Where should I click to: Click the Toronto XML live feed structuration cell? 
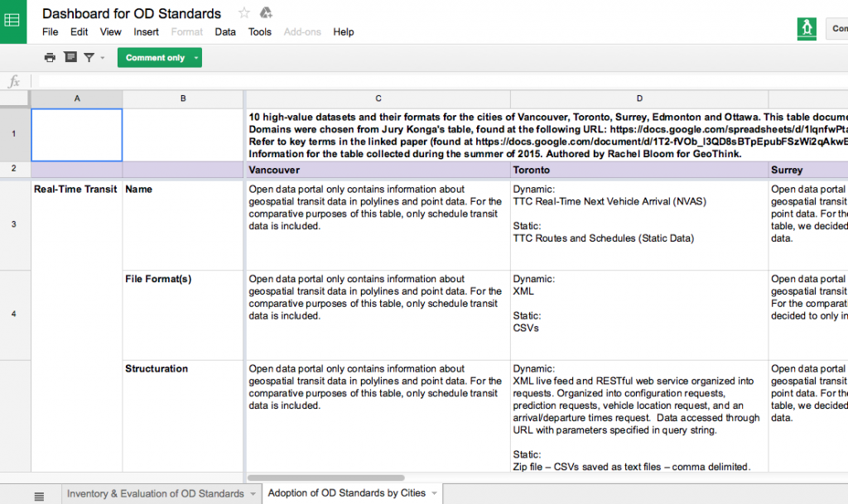point(639,416)
